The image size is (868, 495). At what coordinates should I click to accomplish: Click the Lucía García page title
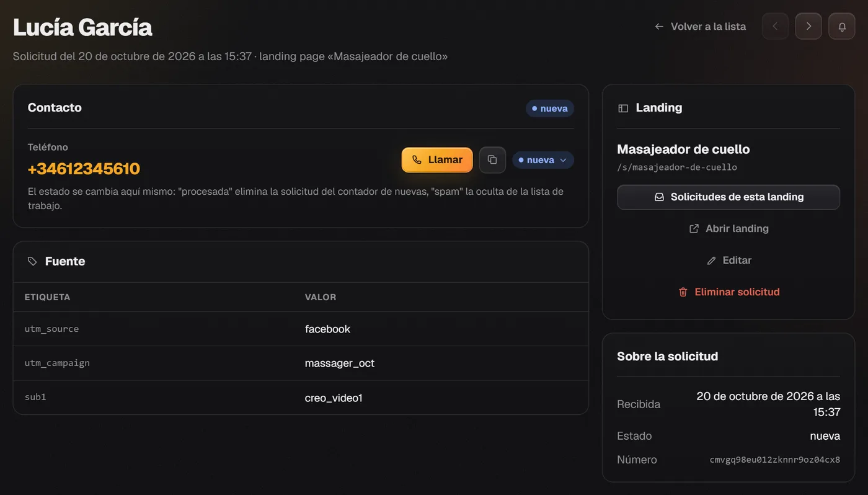point(82,27)
